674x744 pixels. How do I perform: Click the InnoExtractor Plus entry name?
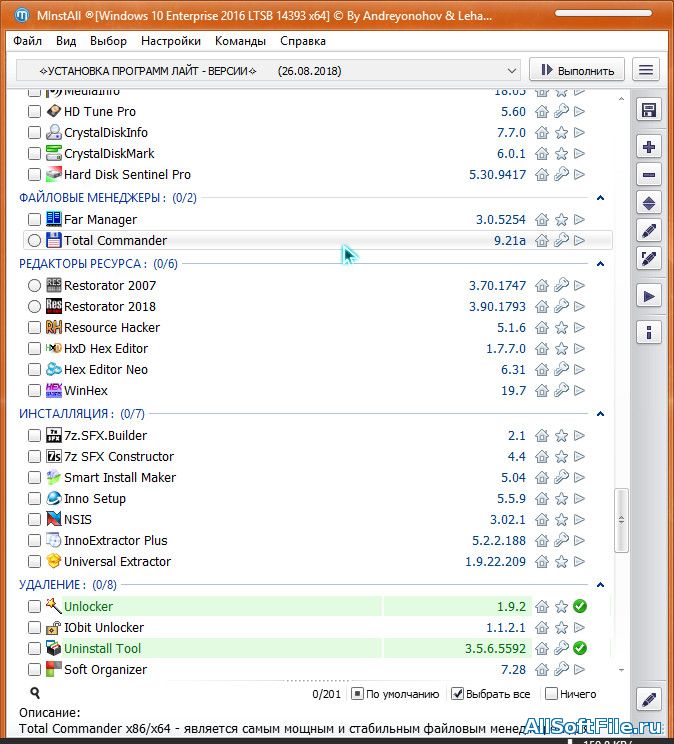point(115,540)
